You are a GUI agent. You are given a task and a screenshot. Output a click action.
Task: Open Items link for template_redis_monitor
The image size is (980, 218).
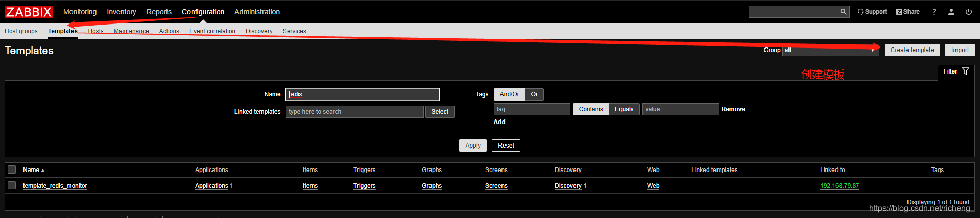pos(310,186)
